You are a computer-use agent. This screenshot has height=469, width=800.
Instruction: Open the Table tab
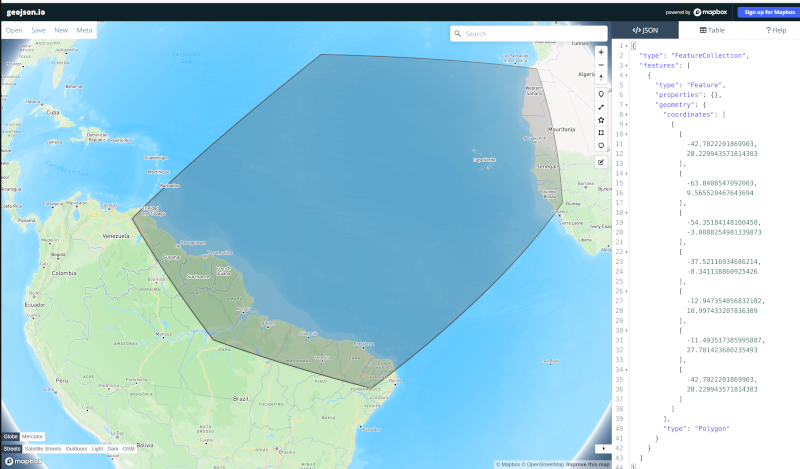point(712,30)
